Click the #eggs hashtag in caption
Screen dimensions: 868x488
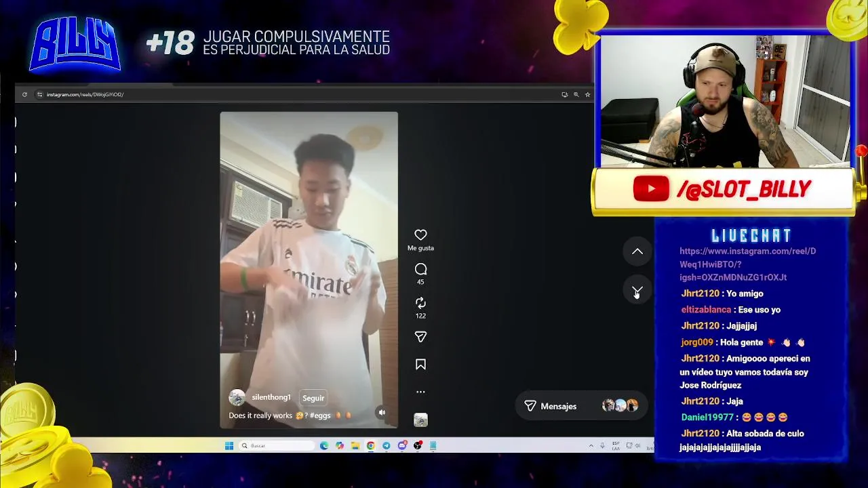pos(321,415)
